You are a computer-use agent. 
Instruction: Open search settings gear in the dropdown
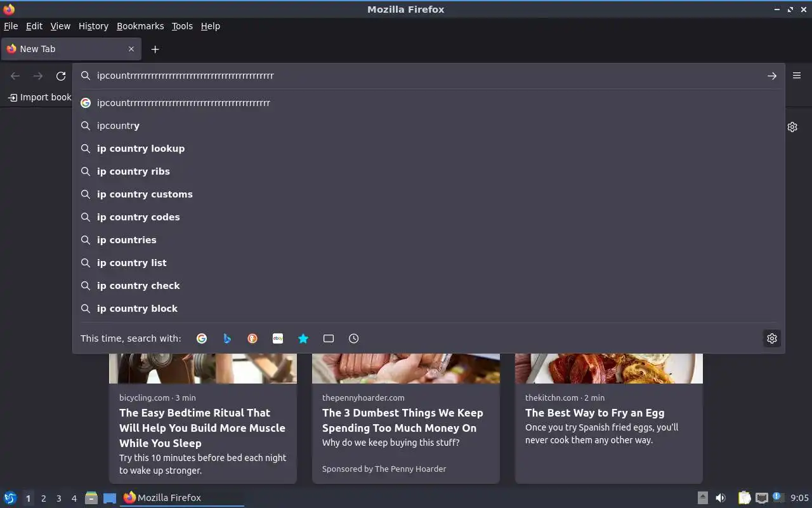tap(772, 338)
